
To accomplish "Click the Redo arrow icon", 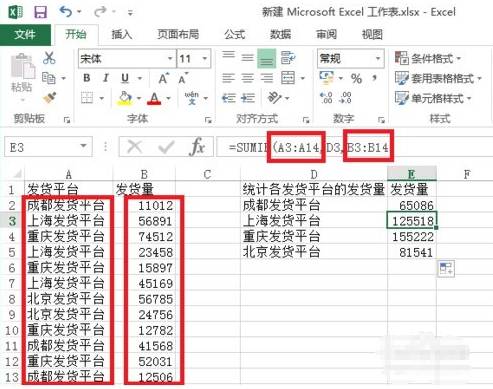I will click(x=100, y=12).
